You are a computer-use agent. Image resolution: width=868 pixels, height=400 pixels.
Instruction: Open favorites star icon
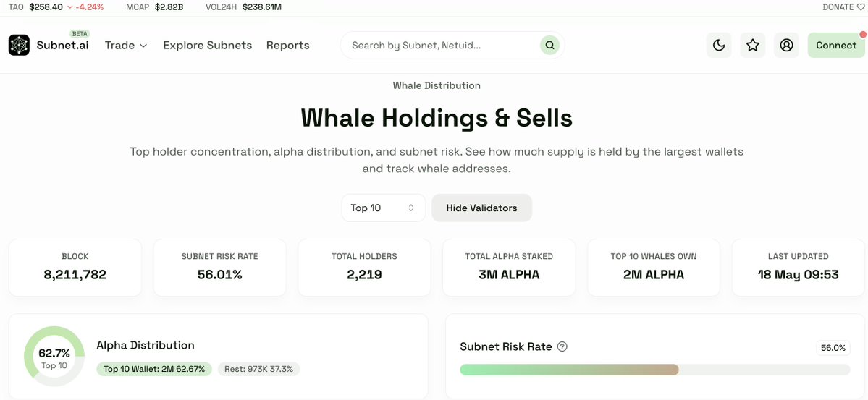752,46
